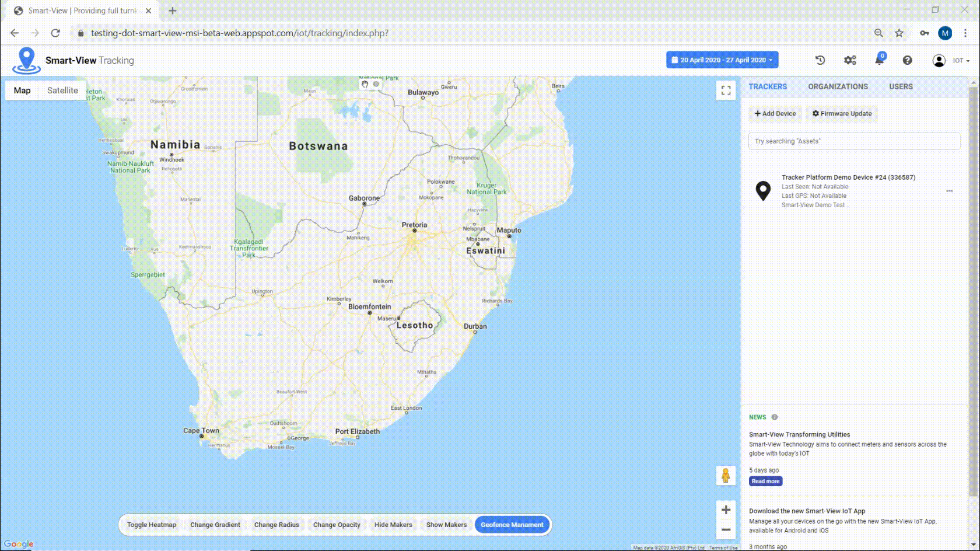Click the Cape Town label on the map
Image resolution: width=980 pixels, height=551 pixels.
tap(201, 431)
